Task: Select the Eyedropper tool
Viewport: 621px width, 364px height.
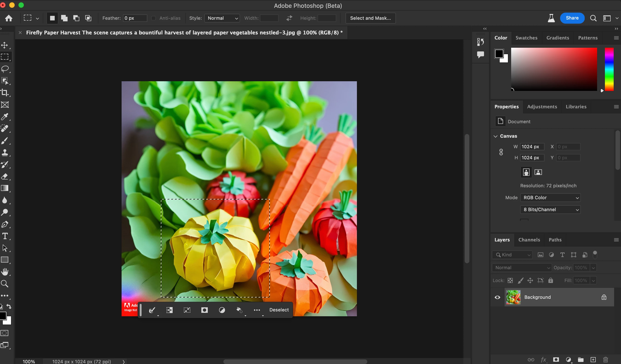Action: [5, 117]
